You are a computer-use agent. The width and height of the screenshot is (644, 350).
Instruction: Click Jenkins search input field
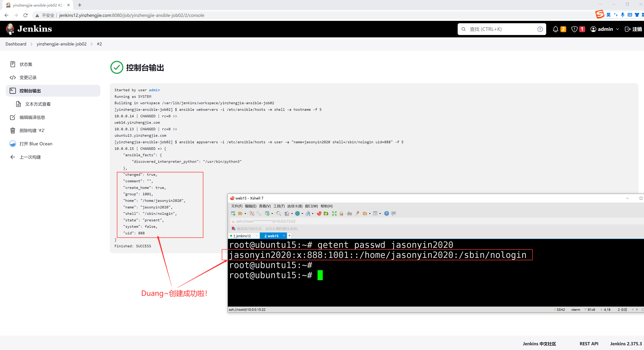pos(501,29)
